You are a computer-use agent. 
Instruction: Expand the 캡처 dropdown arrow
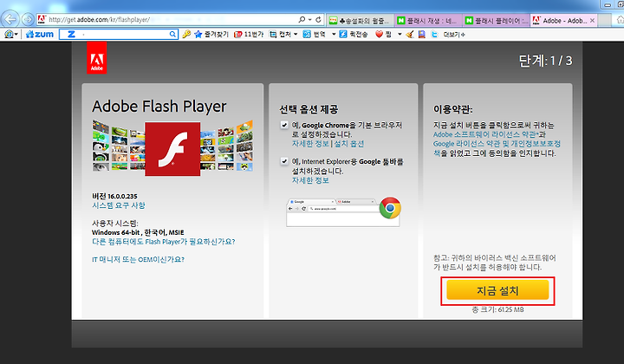coord(296,35)
